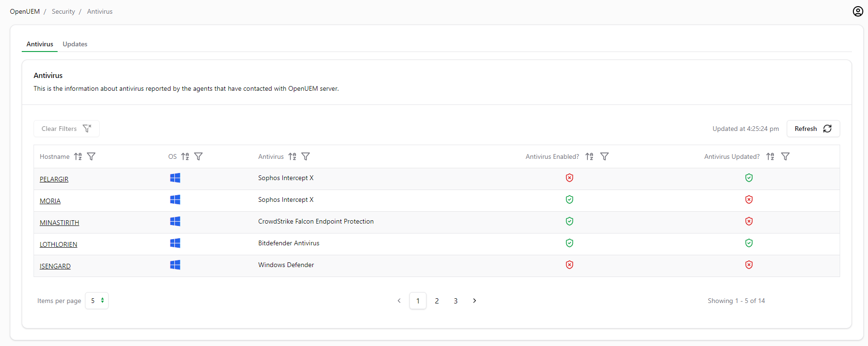Filter the Antivirus name column

pyautogui.click(x=306, y=156)
